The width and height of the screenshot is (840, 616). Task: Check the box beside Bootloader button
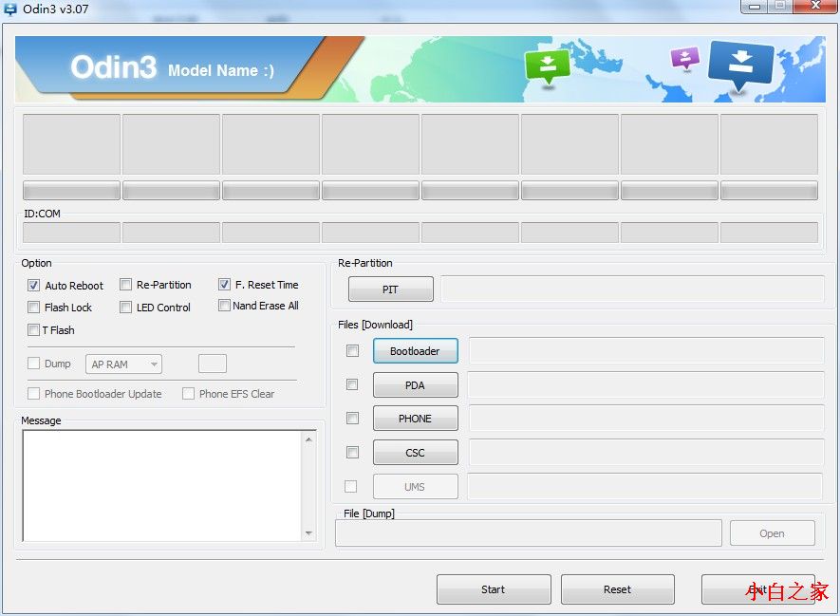coord(352,351)
